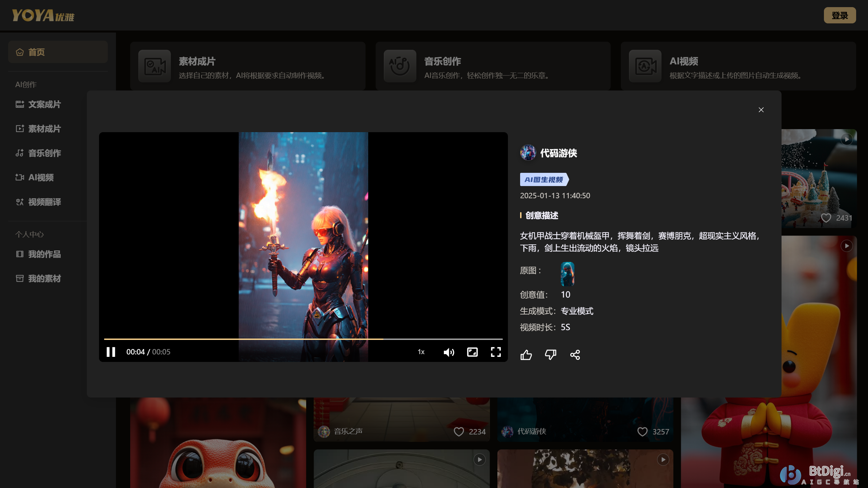Pause the video playback
868x488 pixels.
(111, 352)
